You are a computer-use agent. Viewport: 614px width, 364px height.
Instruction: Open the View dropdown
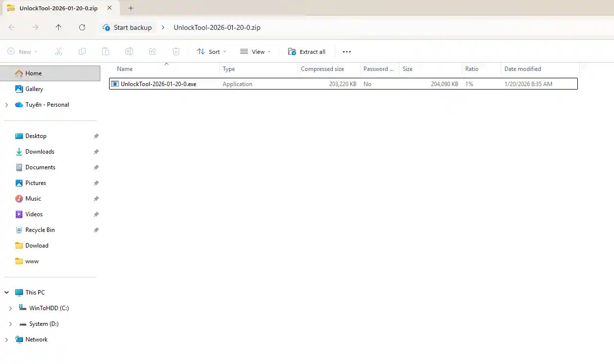[x=255, y=51]
